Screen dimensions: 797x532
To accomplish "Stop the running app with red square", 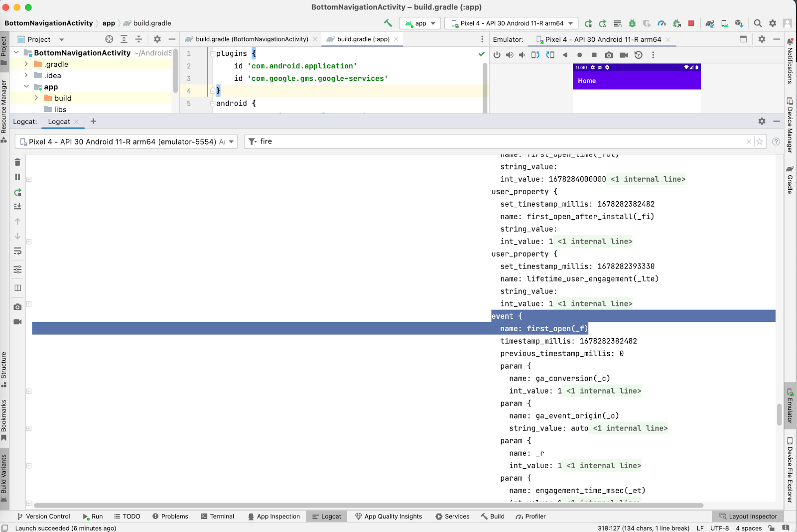I will [691, 23].
